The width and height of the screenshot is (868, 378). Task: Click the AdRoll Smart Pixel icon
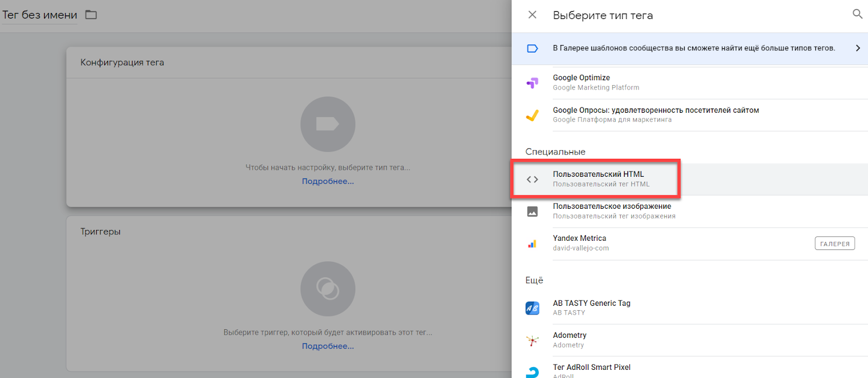[x=532, y=372]
